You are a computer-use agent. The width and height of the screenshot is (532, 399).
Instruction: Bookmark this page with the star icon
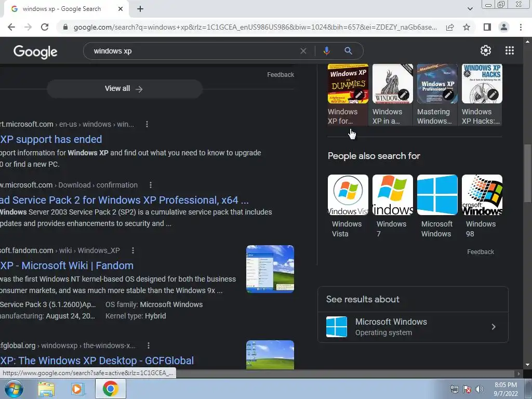click(x=467, y=27)
